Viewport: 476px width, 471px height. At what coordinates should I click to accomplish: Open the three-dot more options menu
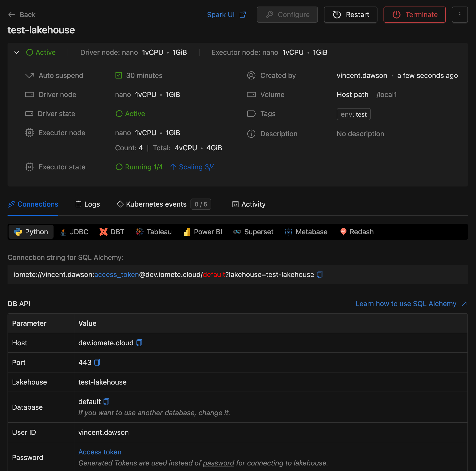click(x=460, y=15)
